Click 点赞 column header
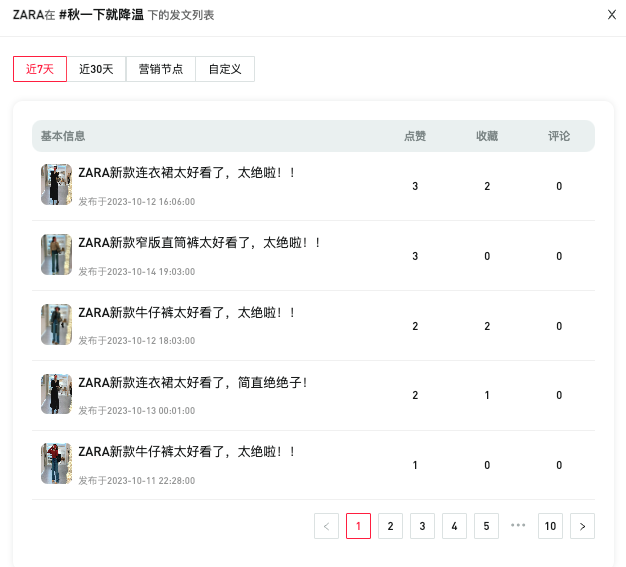 [415, 136]
